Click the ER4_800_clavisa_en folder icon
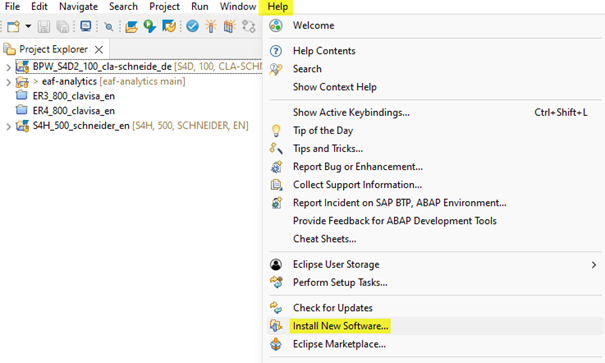Image resolution: width=605 pixels, height=363 pixels. 22,110
